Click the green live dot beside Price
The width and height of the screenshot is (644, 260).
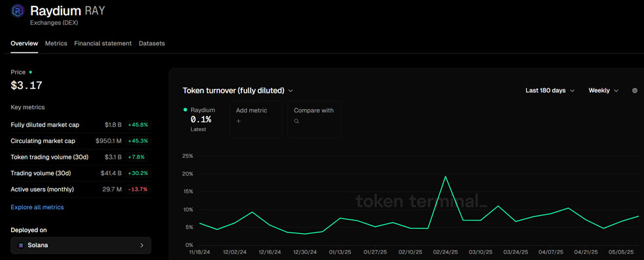click(x=30, y=72)
